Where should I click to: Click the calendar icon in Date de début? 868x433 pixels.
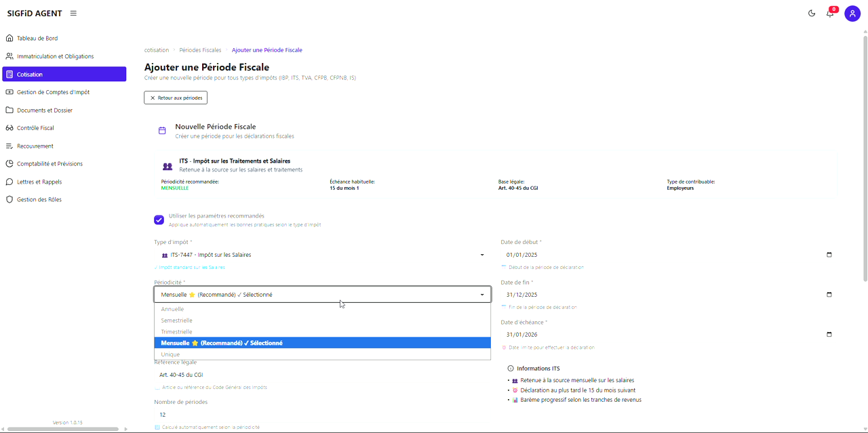(829, 255)
